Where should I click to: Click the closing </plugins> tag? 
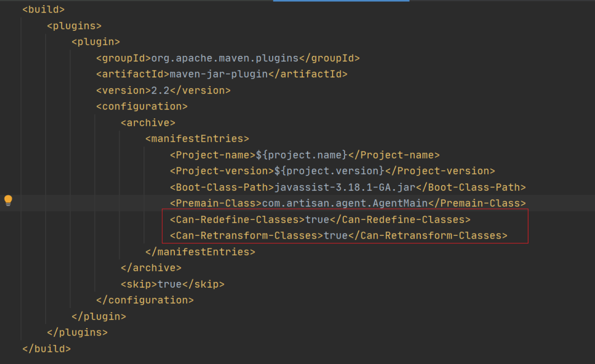(77, 332)
